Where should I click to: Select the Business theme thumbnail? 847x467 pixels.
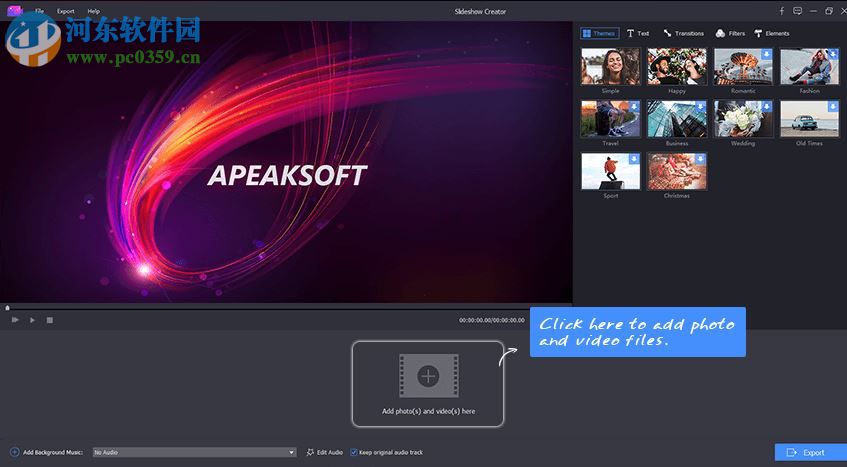(x=677, y=119)
